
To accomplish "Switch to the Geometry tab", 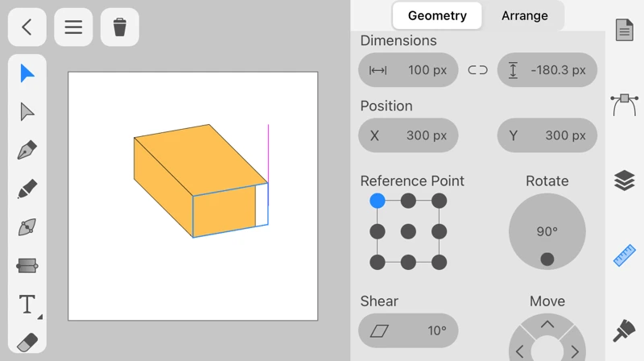I will coord(437,15).
